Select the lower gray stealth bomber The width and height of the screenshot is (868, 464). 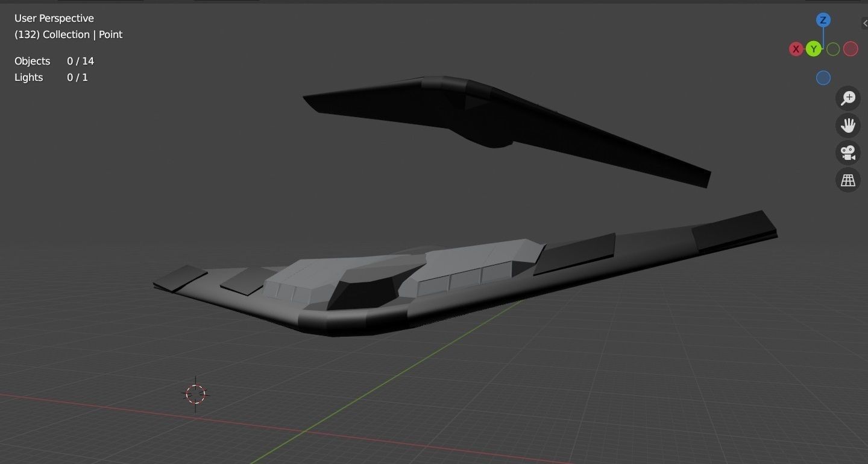452,278
